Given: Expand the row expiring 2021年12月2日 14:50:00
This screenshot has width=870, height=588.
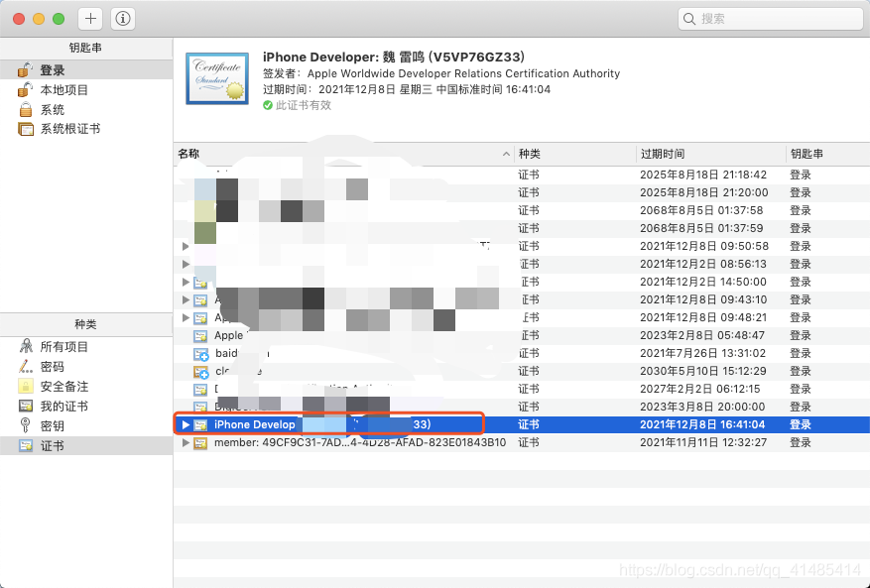Looking at the screenshot, I should [x=186, y=282].
